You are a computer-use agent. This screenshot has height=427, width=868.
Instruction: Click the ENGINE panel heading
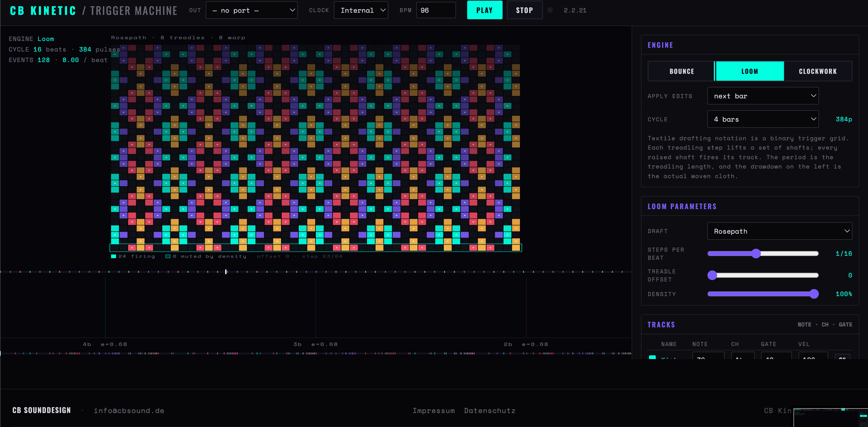tap(660, 45)
